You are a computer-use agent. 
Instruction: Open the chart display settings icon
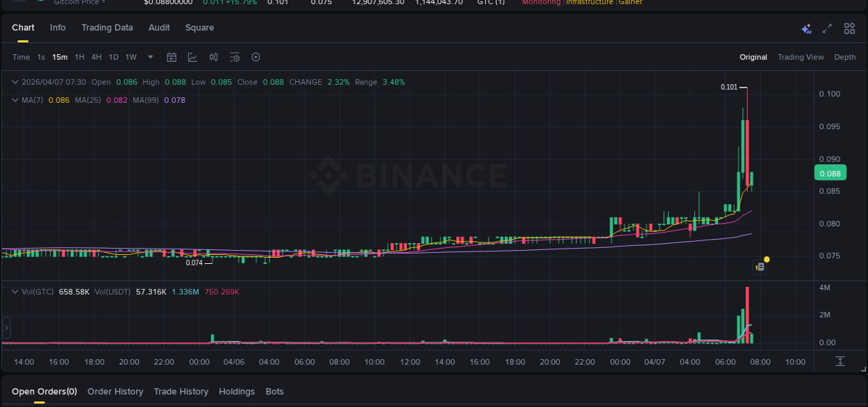(235, 57)
